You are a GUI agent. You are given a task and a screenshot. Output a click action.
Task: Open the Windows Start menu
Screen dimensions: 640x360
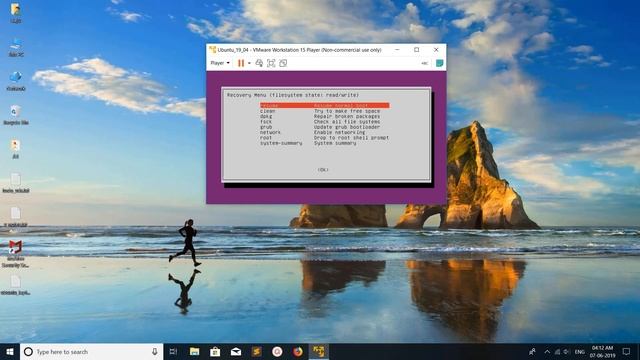click(10, 351)
